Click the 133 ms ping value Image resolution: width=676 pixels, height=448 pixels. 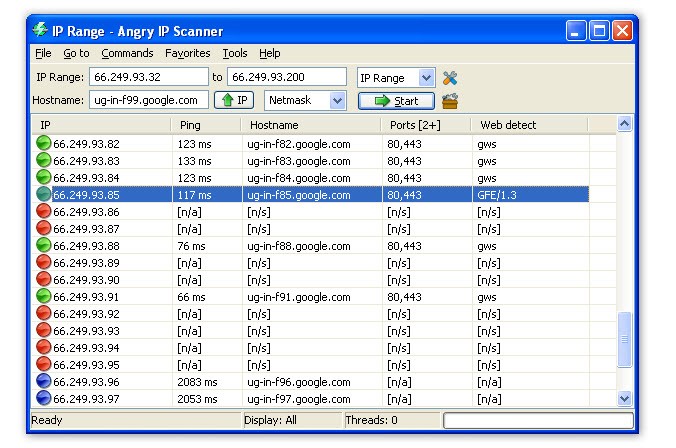(x=194, y=161)
